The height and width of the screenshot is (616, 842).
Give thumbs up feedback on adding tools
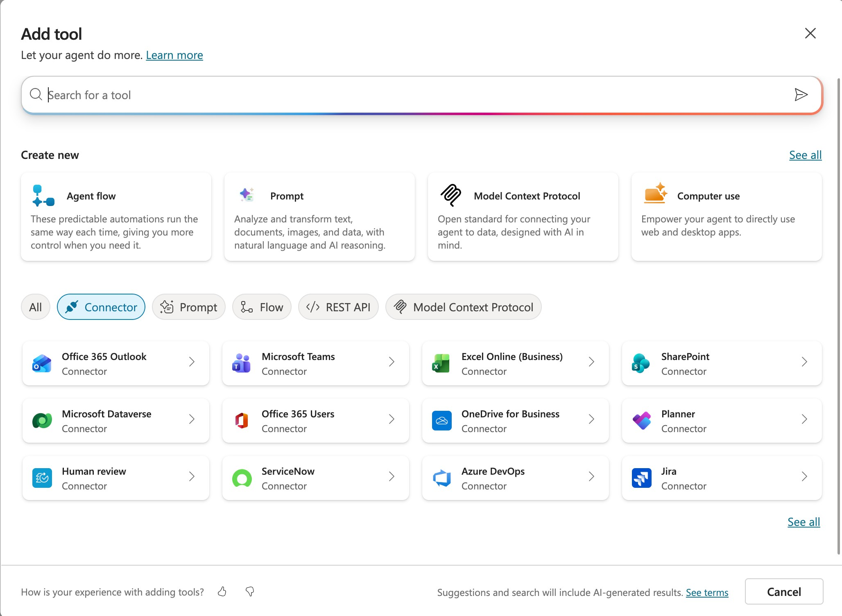(x=222, y=591)
